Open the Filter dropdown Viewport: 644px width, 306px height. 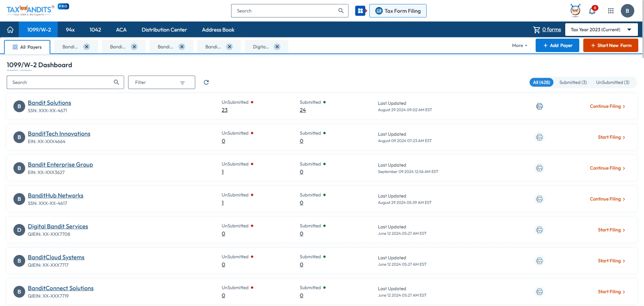pyautogui.click(x=162, y=82)
